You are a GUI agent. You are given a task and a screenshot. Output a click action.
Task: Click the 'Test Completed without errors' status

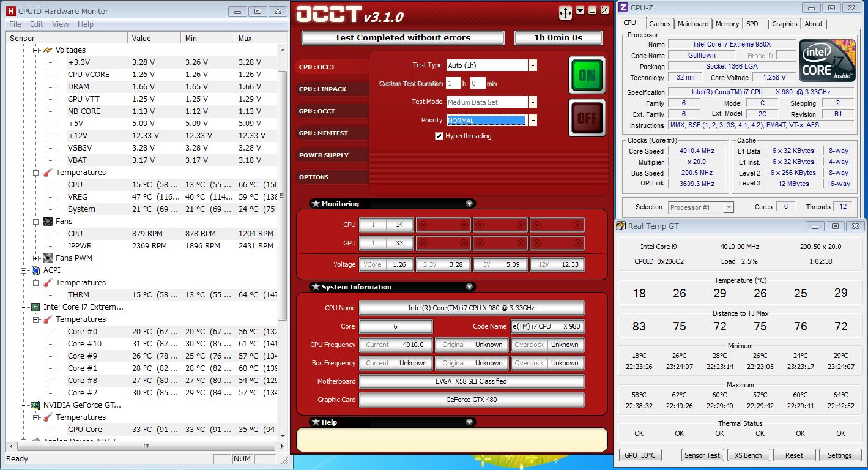pos(402,38)
